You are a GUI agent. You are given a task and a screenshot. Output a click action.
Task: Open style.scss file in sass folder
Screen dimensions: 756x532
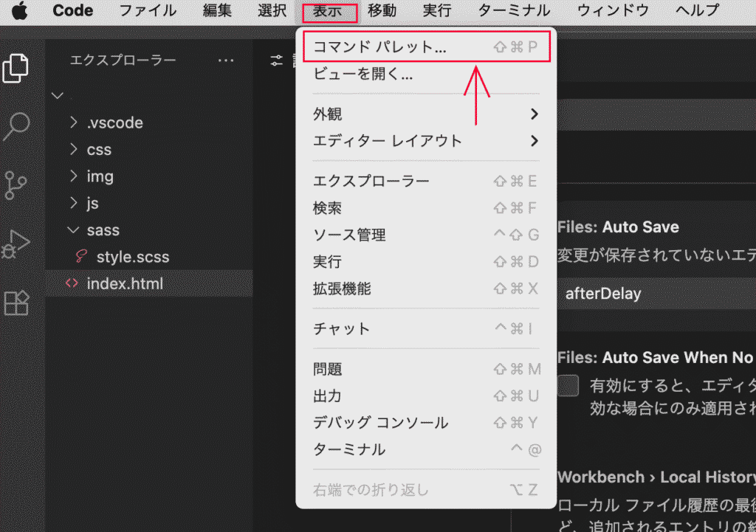[x=132, y=258]
